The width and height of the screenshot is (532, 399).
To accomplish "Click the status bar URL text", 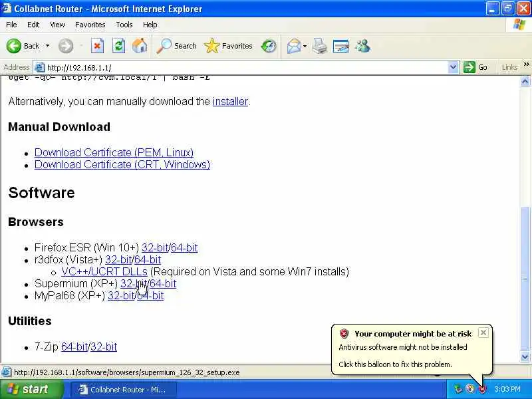I will tap(126, 372).
